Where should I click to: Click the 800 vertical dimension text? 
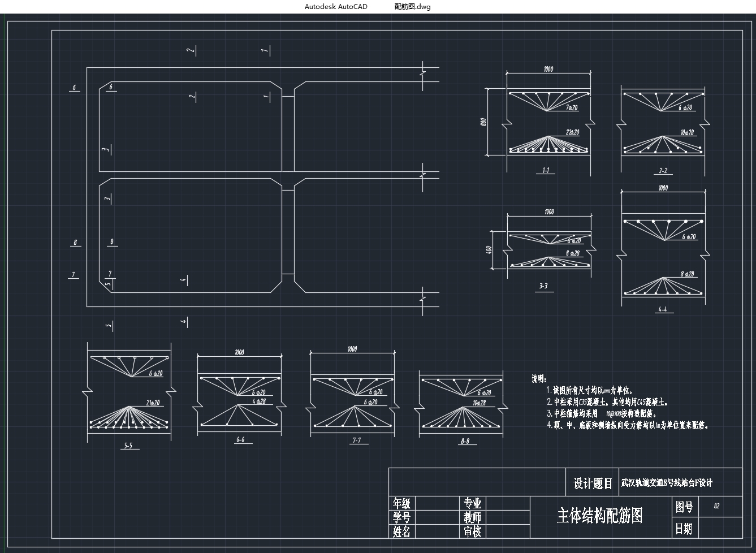(483, 122)
